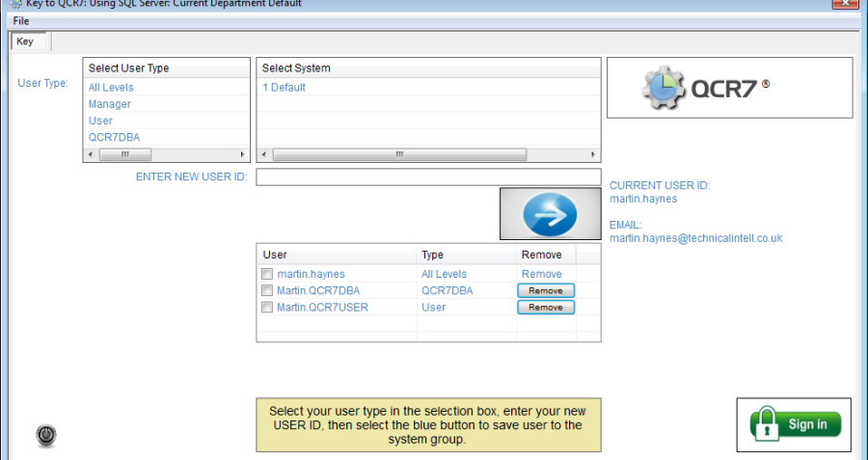Open the File menu
The height and width of the screenshot is (460, 868).
click(21, 21)
